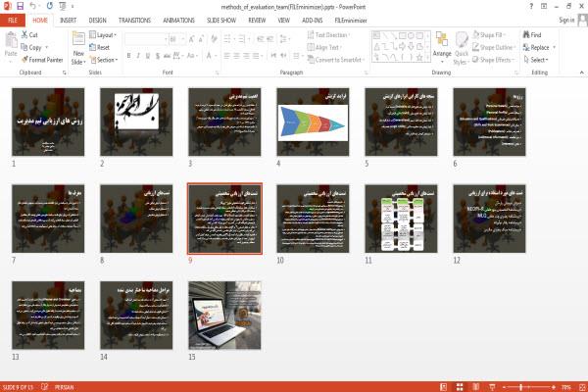Switch to Normal view in status bar
Image resolution: width=588 pixels, height=392 pixels.
coord(443,387)
